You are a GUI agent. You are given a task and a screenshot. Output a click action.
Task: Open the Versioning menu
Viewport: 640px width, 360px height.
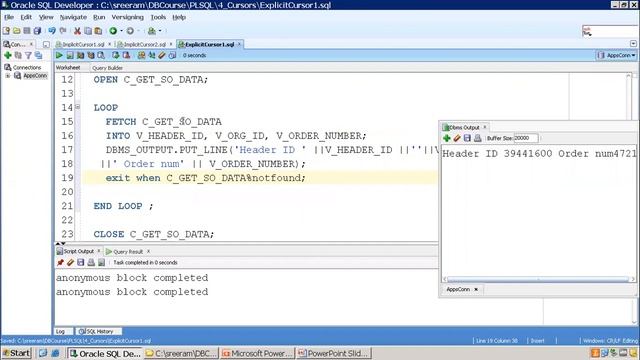tap(127, 17)
